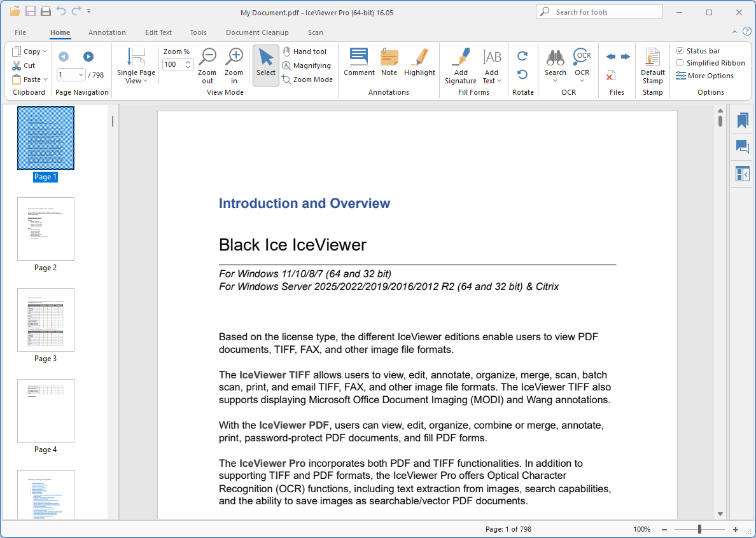Click the Zoom % value field
756x538 pixels.
pyautogui.click(x=173, y=64)
